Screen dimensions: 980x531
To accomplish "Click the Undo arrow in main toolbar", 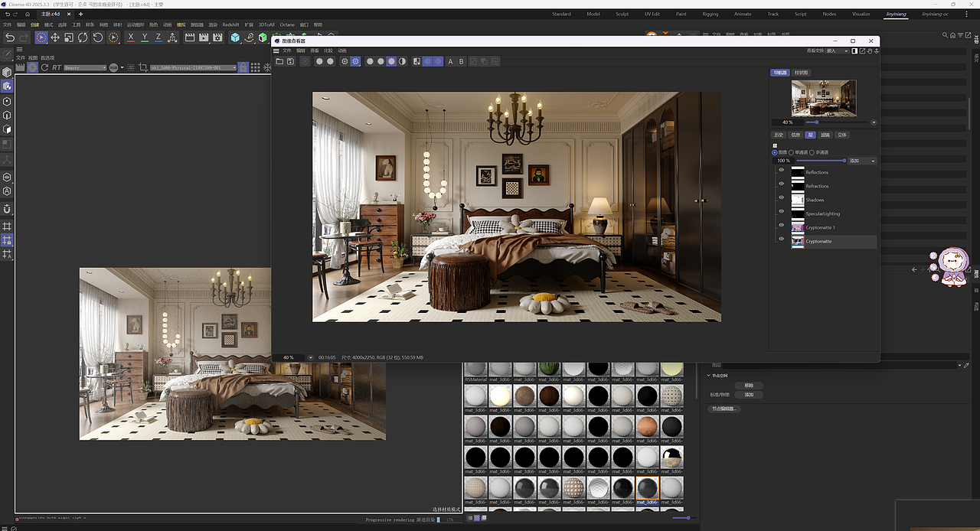I will point(10,37).
